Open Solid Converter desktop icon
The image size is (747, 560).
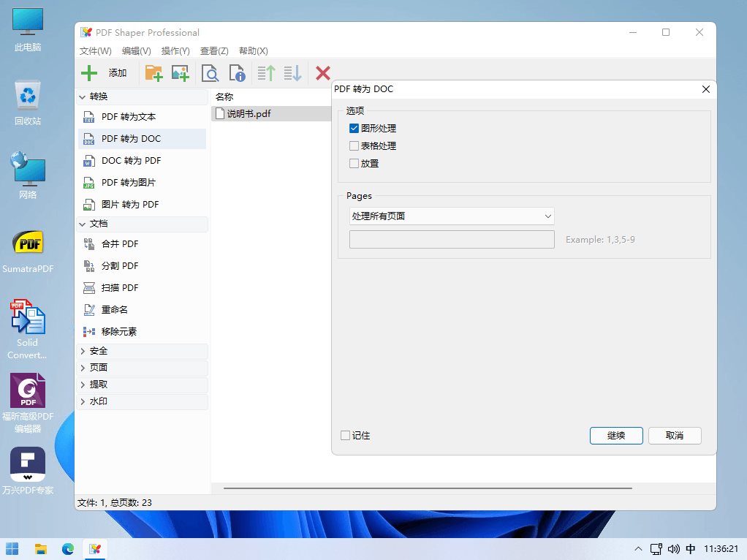(28, 329)
